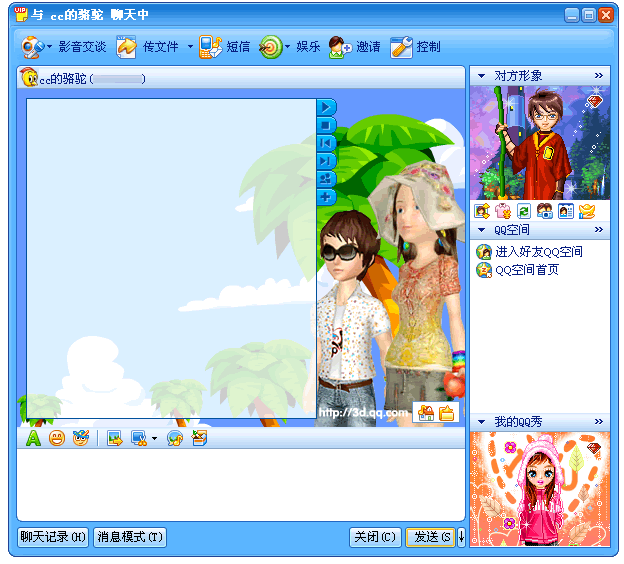Collapse the QQ空间 panel triangle
The width and height of the screenshot is (624, 564).
[x=481, y=230]
